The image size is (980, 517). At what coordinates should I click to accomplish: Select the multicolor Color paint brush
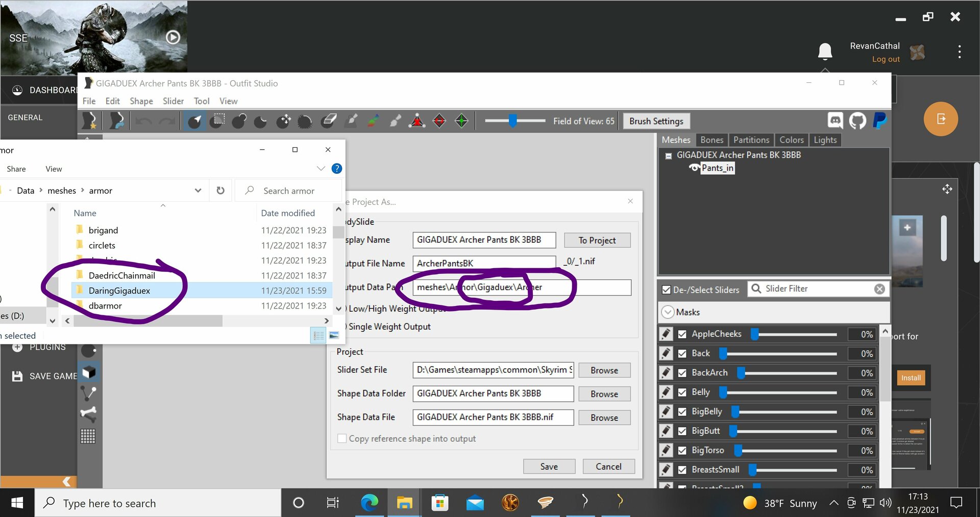tap(374, 121)
